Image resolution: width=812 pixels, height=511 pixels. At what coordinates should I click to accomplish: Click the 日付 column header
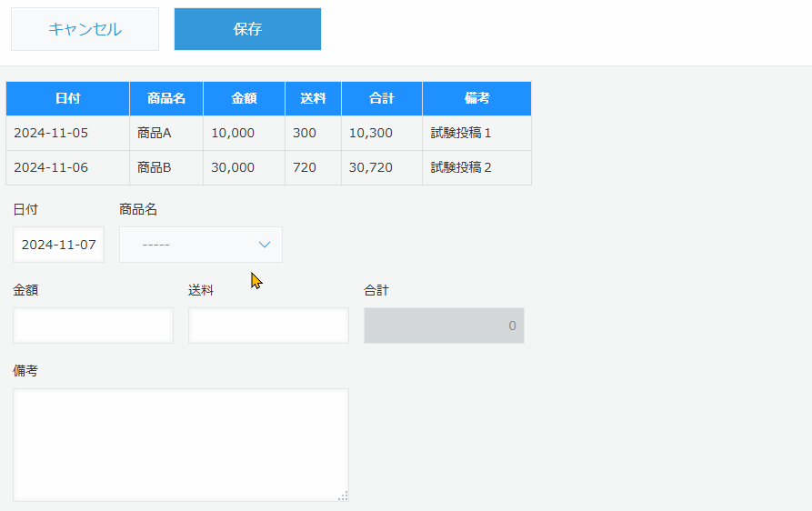click(x=67, y=98)
